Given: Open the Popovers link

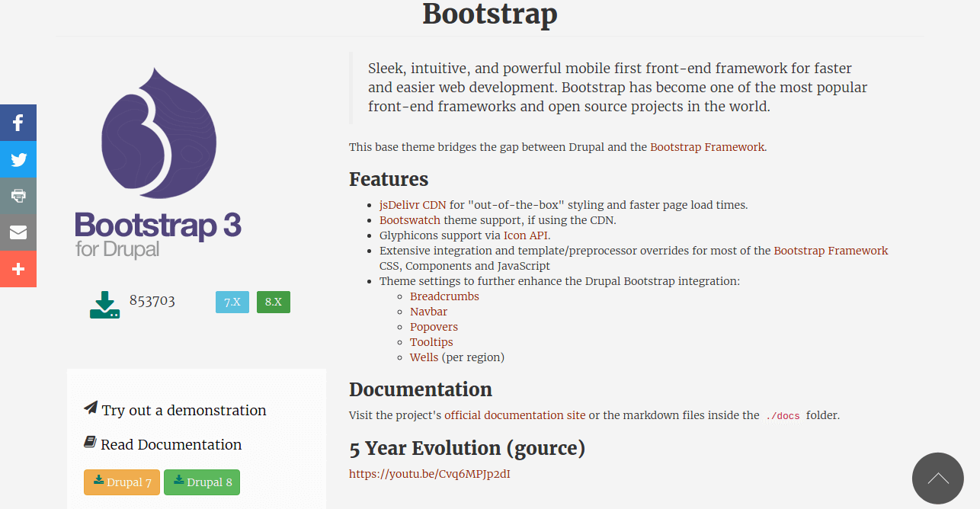Looking at the screenshot, I should point(434,327).
